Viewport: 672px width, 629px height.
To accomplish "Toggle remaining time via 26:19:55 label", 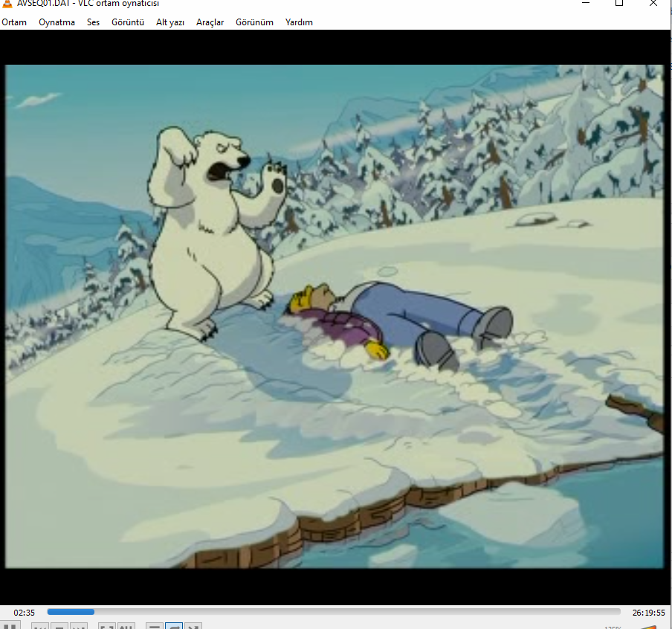I will click(x=648, y=613).
